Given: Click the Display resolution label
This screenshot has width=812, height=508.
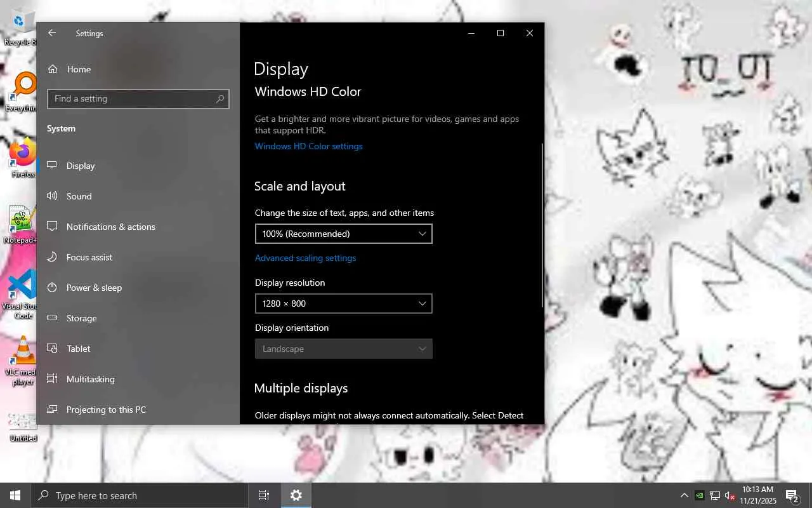Looking at the screenshot, I should click(290, 283).
